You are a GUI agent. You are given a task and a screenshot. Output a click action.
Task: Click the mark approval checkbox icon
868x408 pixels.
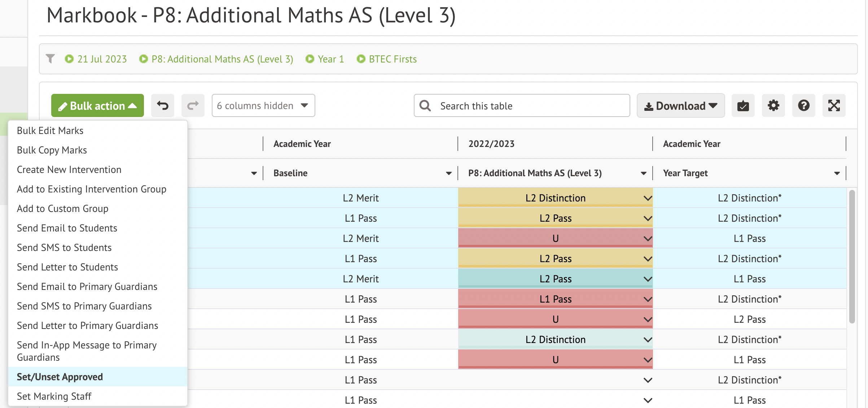click(743, 105)
